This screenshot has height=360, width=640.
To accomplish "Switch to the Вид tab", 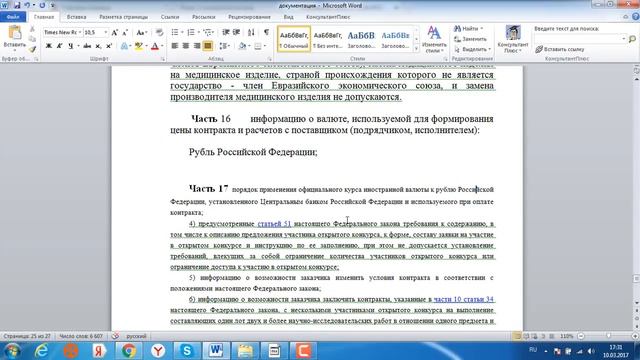I will click(x=289, y=17).
